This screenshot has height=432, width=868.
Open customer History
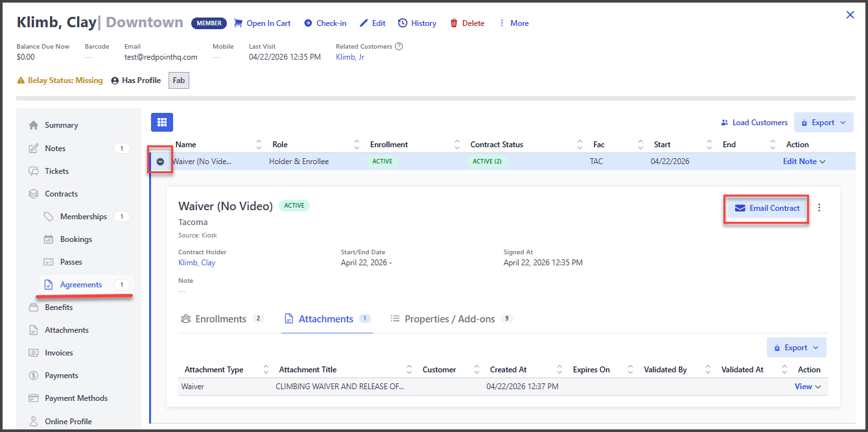(417, 23)
